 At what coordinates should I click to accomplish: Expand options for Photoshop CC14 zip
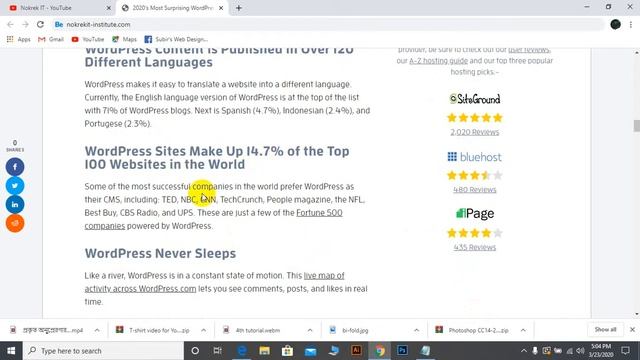523,330
